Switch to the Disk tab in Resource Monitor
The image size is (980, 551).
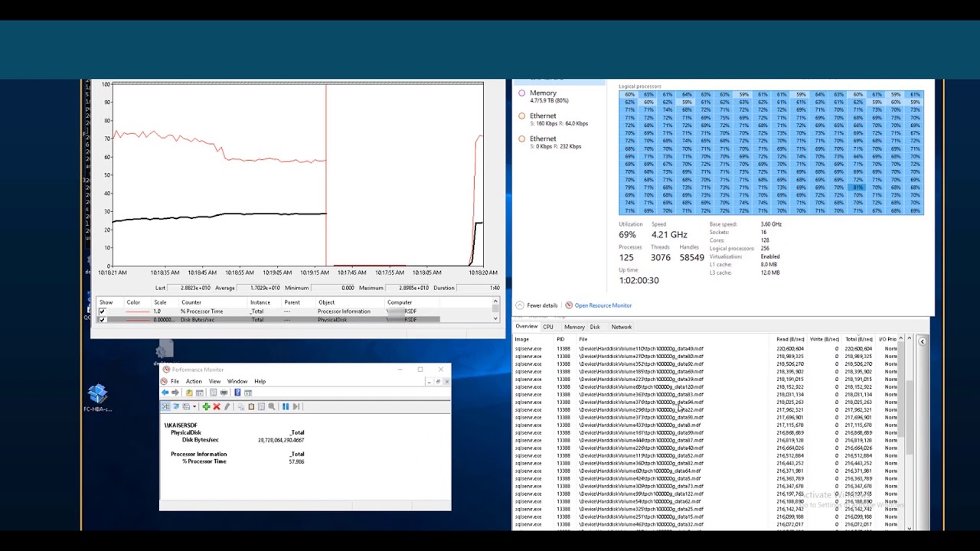click(x=595, y=327)
